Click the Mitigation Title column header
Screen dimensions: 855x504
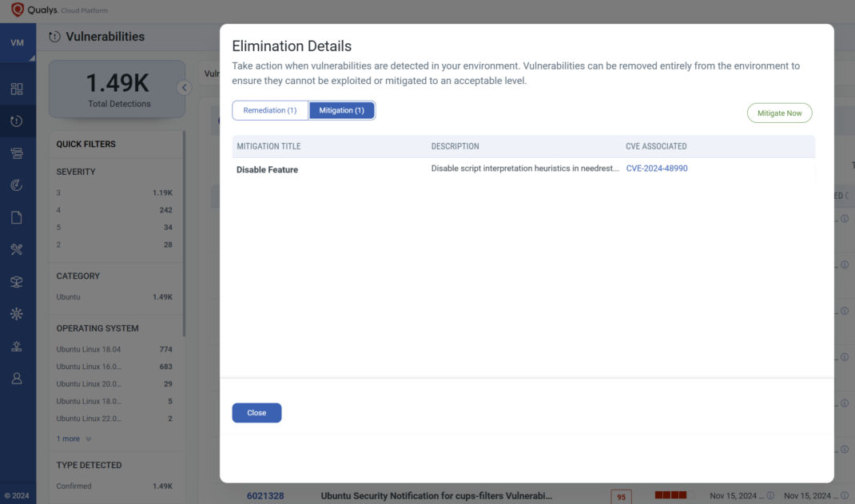[x=268, y=146]
